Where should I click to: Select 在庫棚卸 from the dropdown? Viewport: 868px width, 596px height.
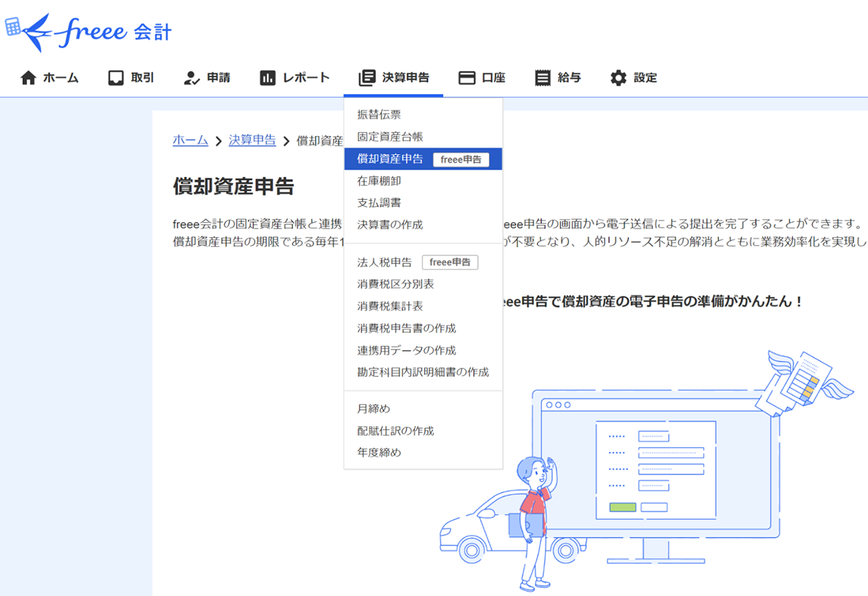point(423,181)
